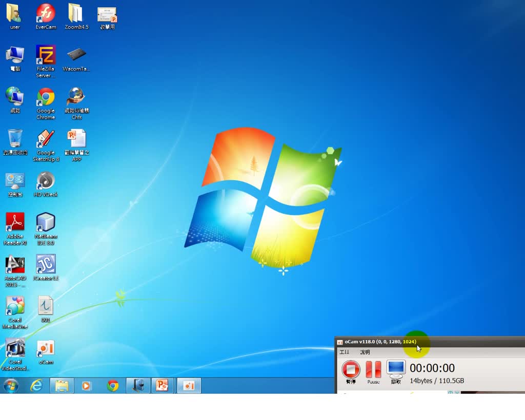The width and height of the screenshot is (525, 420).
Task: Select the user folder desktop icon
Action: pyautogui.click(x=15, y=16)
